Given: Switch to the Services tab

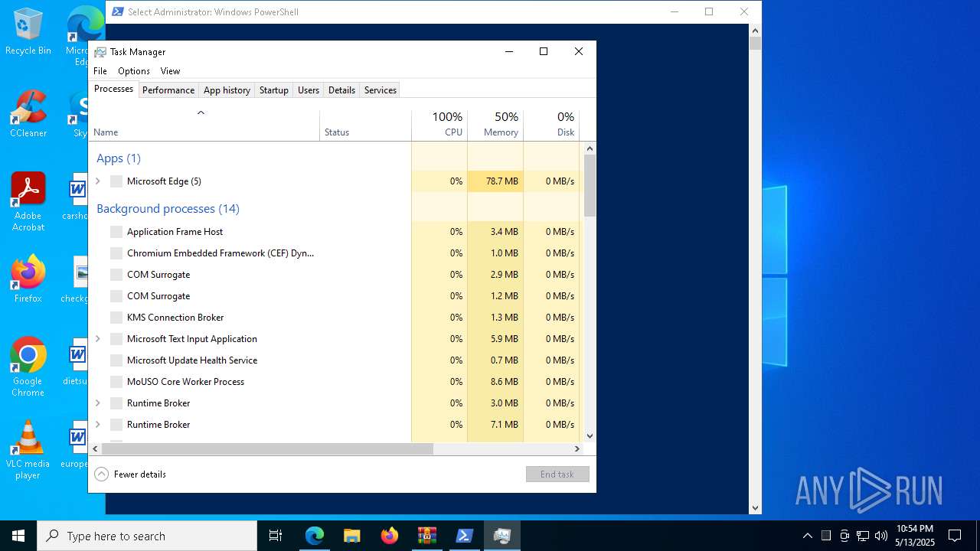Looking at the screenshot, I should (x=381, y=90).
